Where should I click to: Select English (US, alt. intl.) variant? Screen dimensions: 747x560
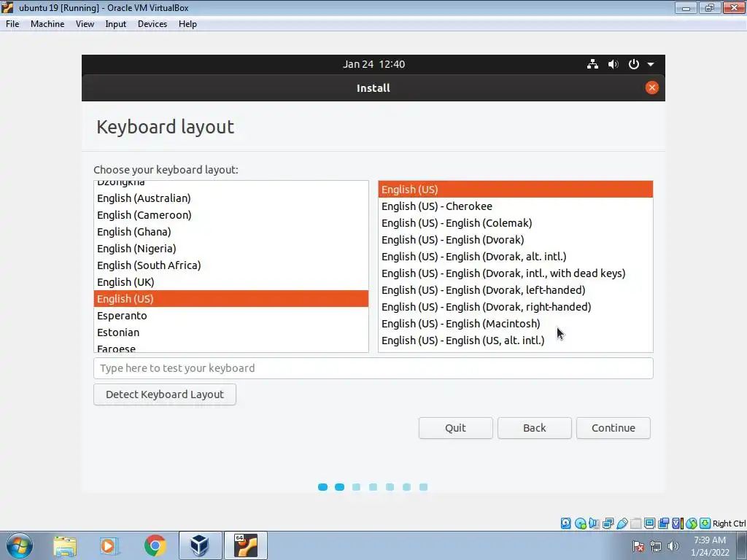(x=516, y=341)
